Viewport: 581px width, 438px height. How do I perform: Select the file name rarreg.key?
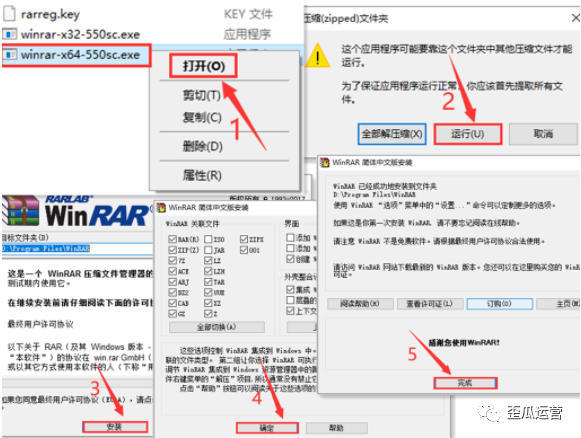(x=50, y=14)
